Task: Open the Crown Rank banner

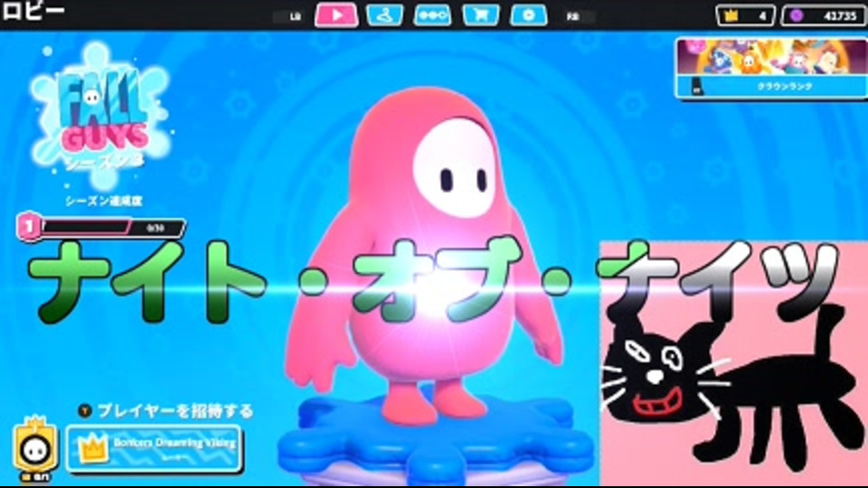Action: tap(771, 69)
